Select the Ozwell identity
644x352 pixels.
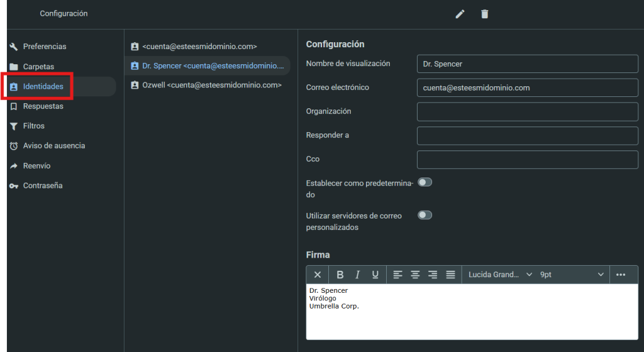click(206, 85)
